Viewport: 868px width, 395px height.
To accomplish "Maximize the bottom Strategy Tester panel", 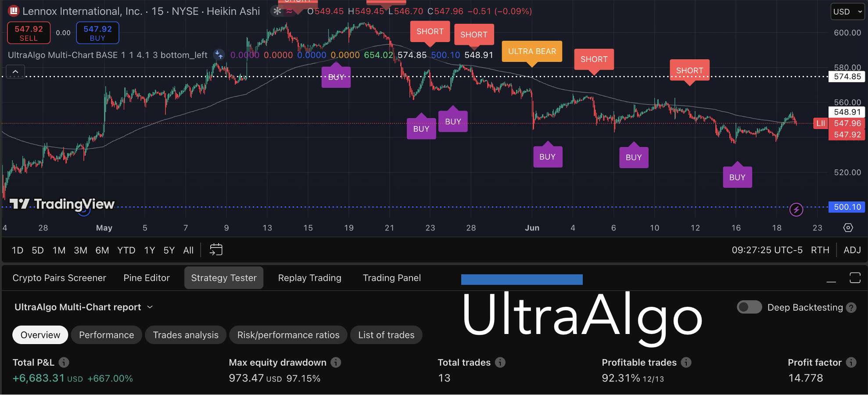I will click(855, 278).
